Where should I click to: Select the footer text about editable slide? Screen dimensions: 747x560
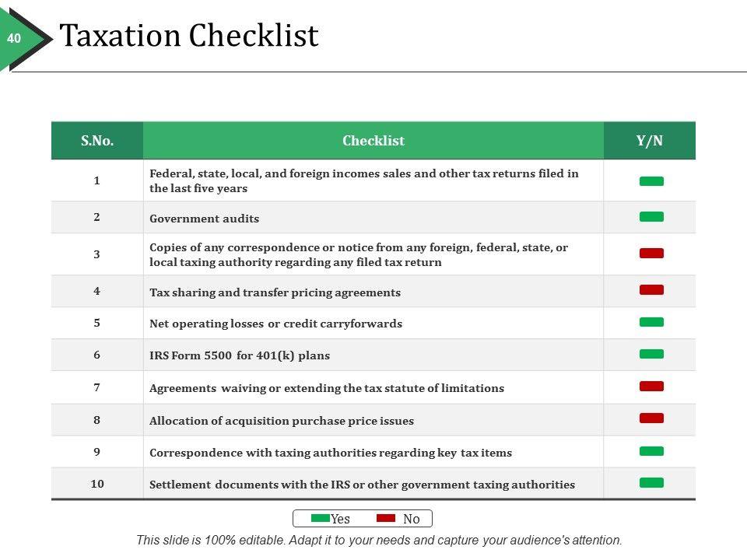379,540
